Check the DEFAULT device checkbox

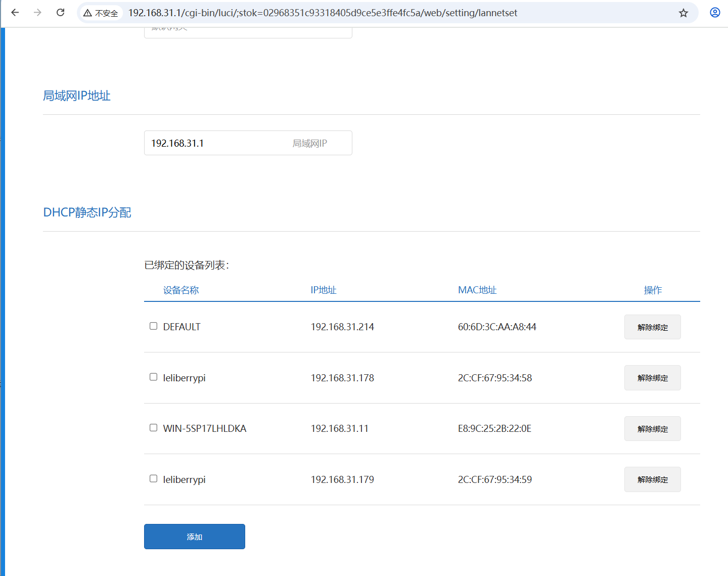(x=153, y=326)
